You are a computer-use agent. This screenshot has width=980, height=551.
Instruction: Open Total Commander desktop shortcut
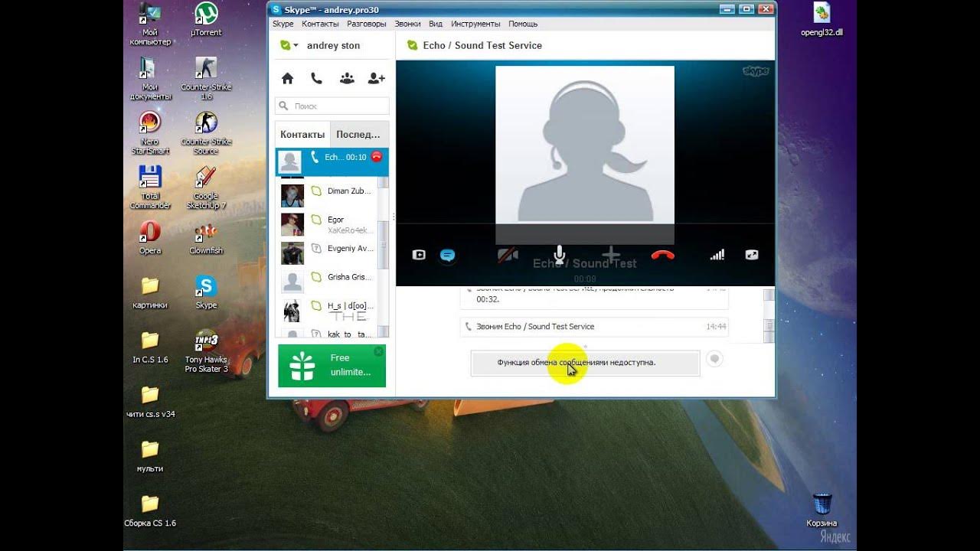coord(150,188)
